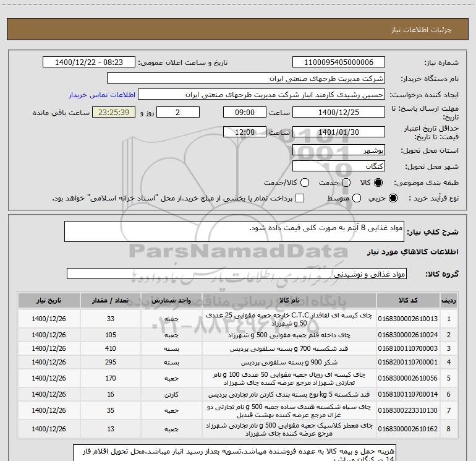This screenshot has width=476, height=461.
Task: Select the کالا/خدمت radio button
Action: coord(305,183)
